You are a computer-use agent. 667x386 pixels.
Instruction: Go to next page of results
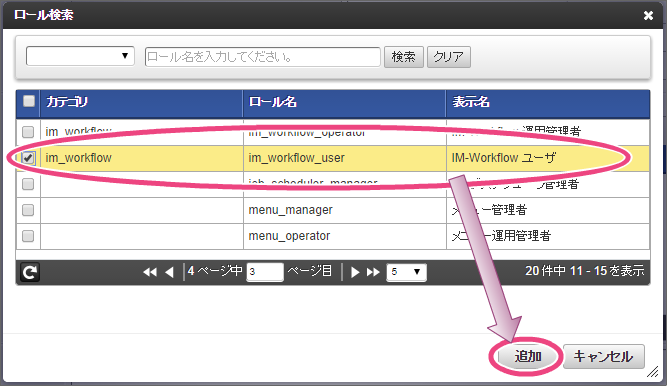pos(355,272)
